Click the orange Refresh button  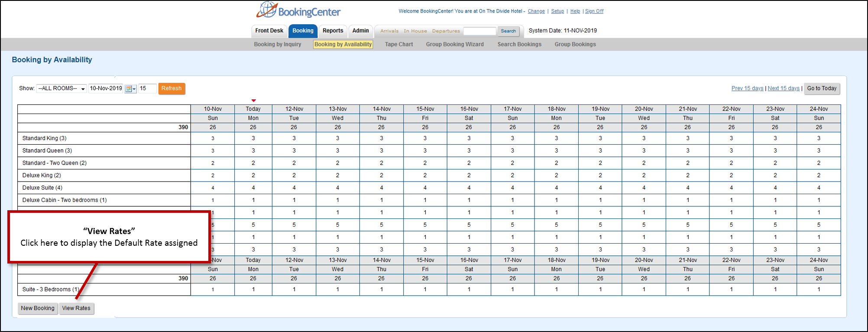172,88
